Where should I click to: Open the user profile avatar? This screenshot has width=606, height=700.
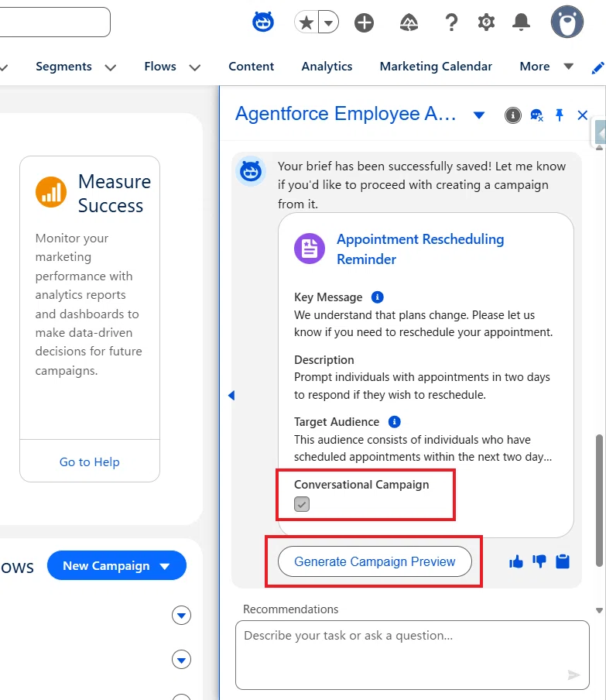click(x=567, y=22)
